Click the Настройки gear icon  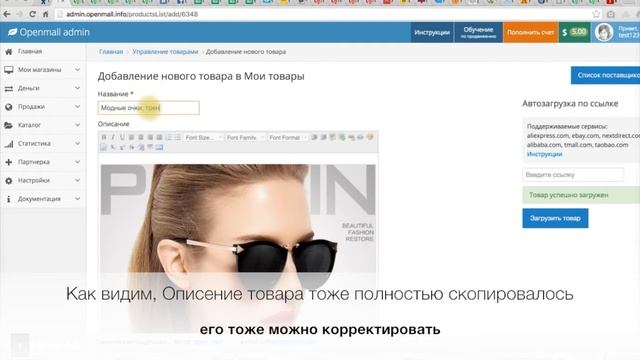pos(9,180)
